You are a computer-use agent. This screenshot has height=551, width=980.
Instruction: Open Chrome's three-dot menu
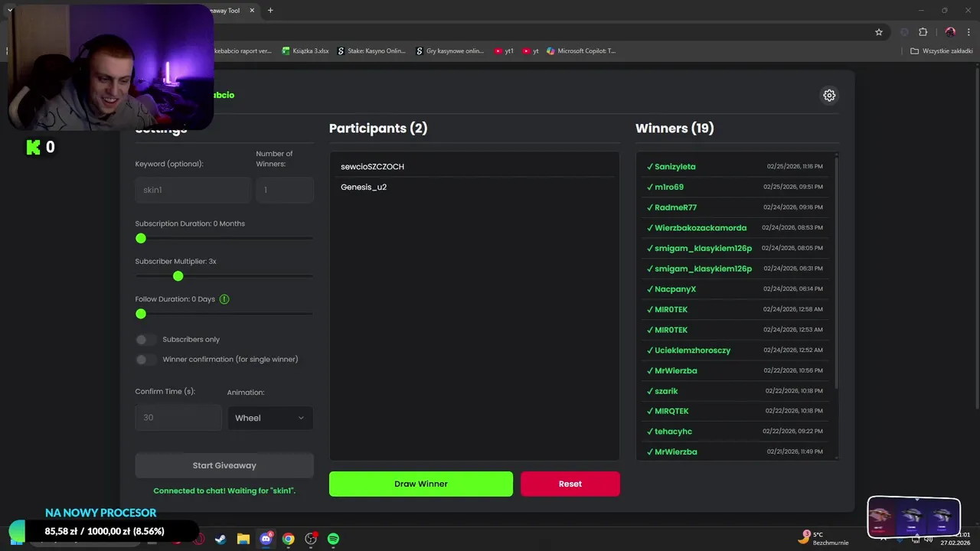click(x=969, y=32)
